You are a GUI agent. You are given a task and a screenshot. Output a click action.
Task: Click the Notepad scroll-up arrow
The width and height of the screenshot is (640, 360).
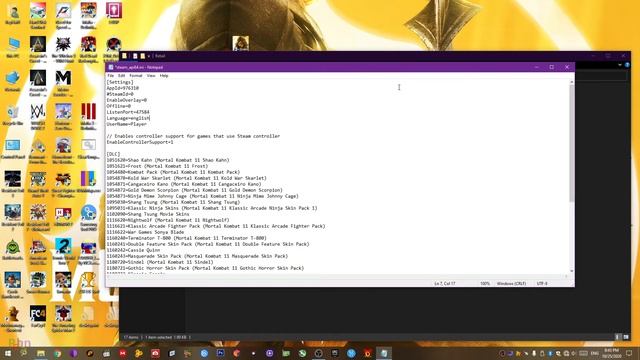point(571,82)
